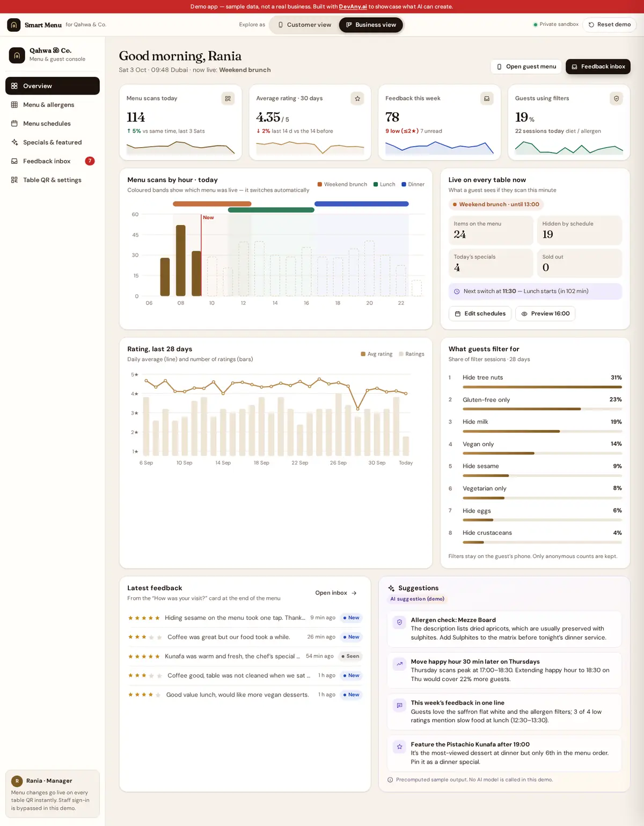The width and height of the screenshot is (644, 826).
Task: Toggle the Dinner legend entry
Action: pyautogui.click(x=413, y=184)
